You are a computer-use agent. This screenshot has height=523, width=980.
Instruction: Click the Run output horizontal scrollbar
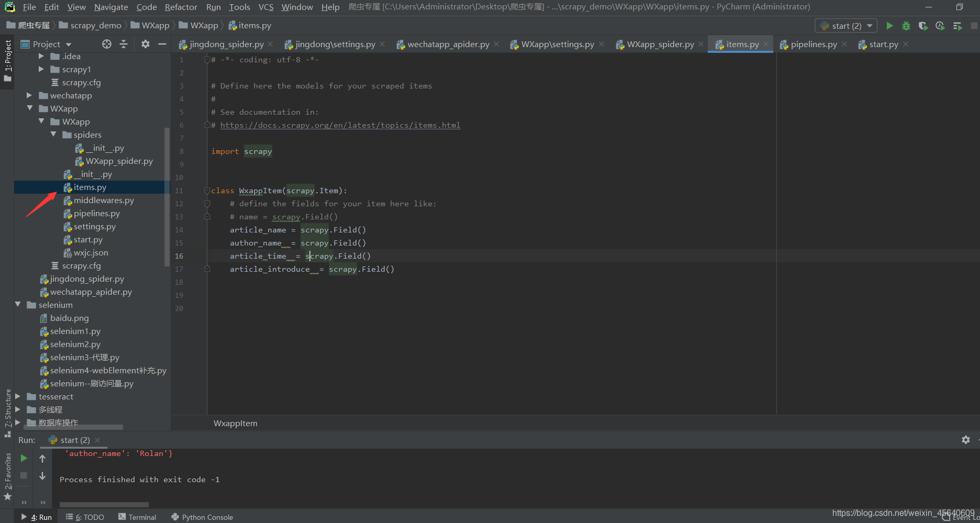coord(104,505)
